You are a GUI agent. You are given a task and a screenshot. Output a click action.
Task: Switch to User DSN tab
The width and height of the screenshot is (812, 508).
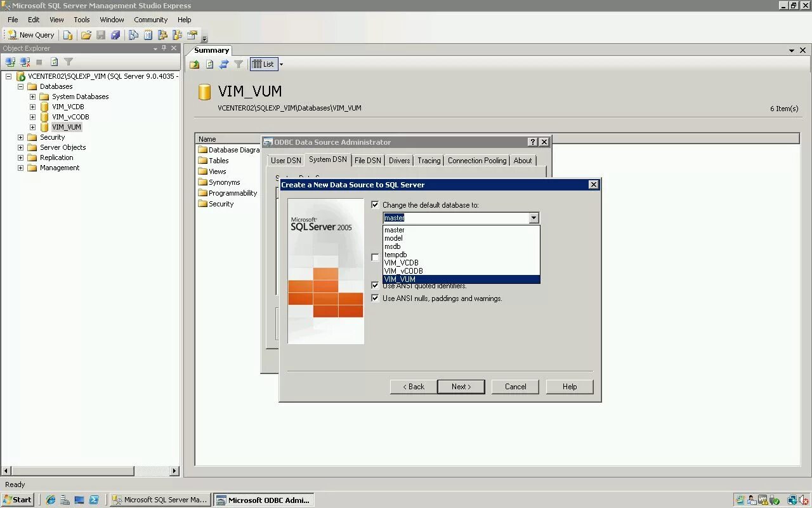[x=286, y=161]
